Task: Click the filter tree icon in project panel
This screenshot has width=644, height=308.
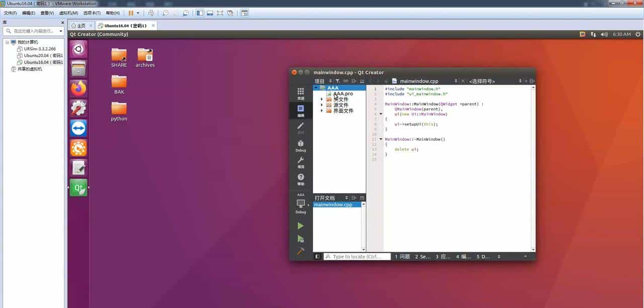Action: tap(338, 81)
